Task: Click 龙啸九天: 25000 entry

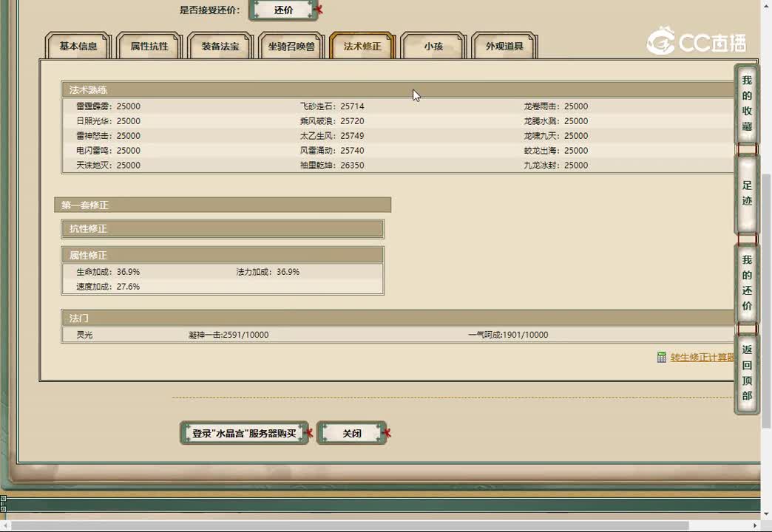Action: (x=556, y=136)
